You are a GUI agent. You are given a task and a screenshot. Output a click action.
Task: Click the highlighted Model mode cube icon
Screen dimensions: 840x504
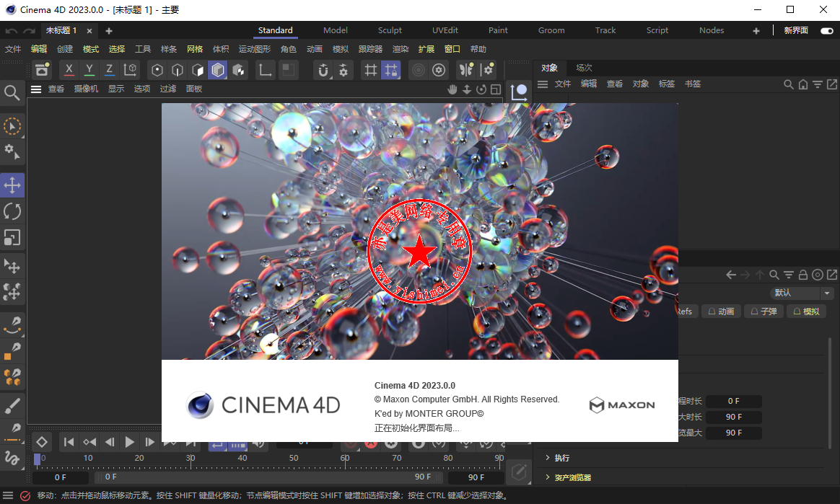click(x=218, y=70)
